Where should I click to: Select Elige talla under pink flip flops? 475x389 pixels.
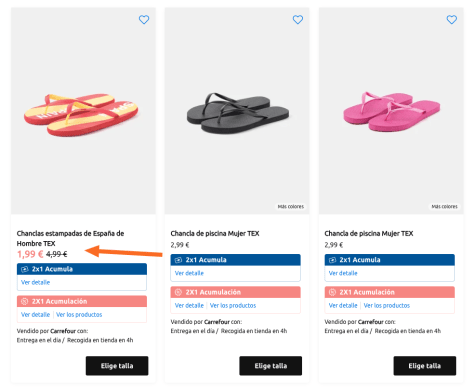coord(425,366)
